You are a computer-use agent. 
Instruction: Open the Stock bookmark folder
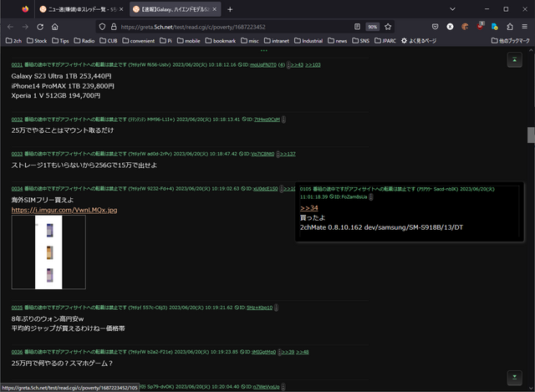[x=37, y=41]
